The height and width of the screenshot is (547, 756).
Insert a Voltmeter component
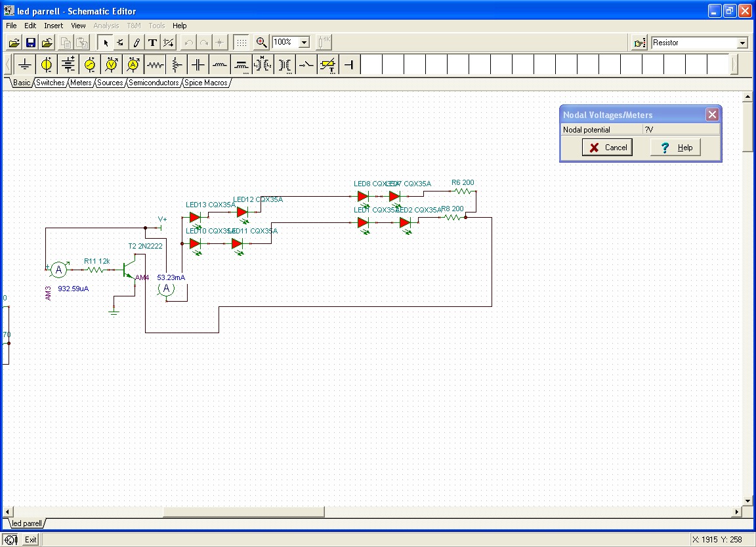(112, 64)
